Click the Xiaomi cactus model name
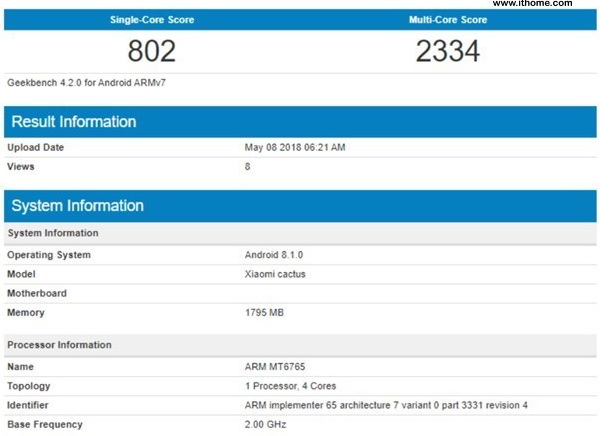The width and height of the screenshot is (611, 436). click(x=276, y=274)
